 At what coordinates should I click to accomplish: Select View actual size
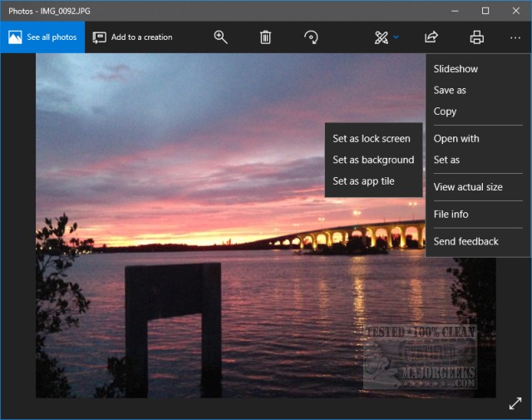(x=478, y=187)
